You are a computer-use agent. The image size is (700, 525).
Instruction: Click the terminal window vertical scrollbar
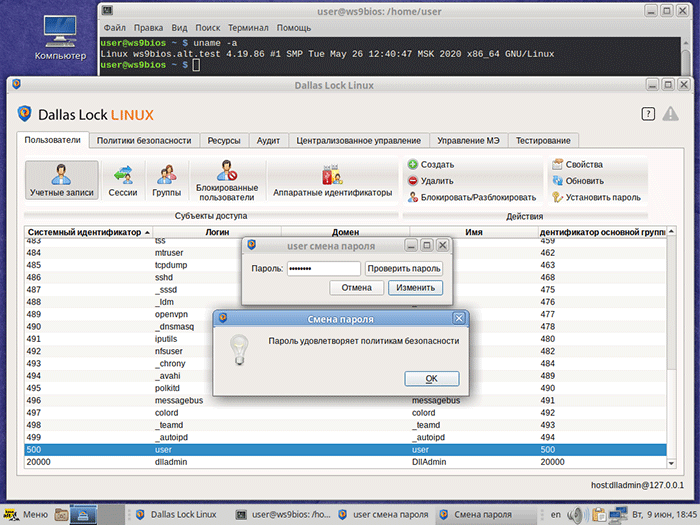tap(687, 57)
